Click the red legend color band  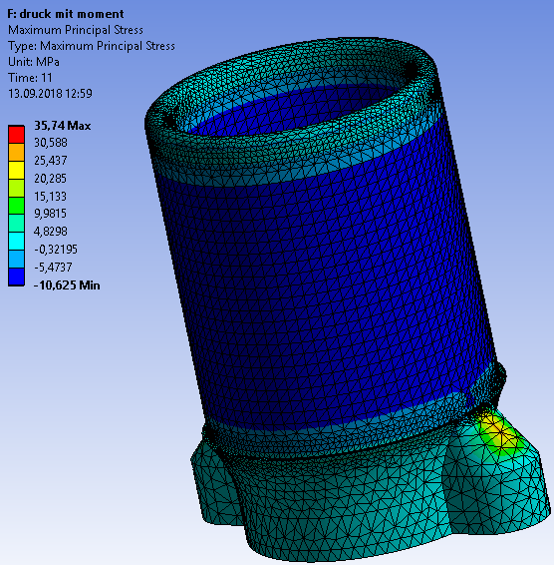click(x=16, y=135)
